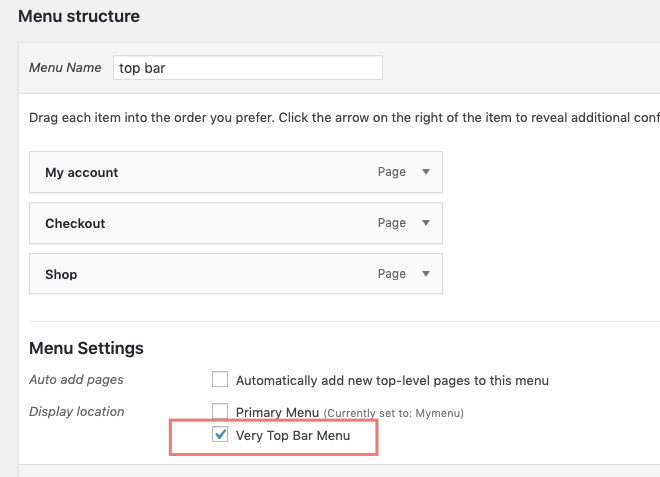Viewport: 660px width, 477px height.
Task: Click the Page type label on Checkout
Action: (391, 223)
